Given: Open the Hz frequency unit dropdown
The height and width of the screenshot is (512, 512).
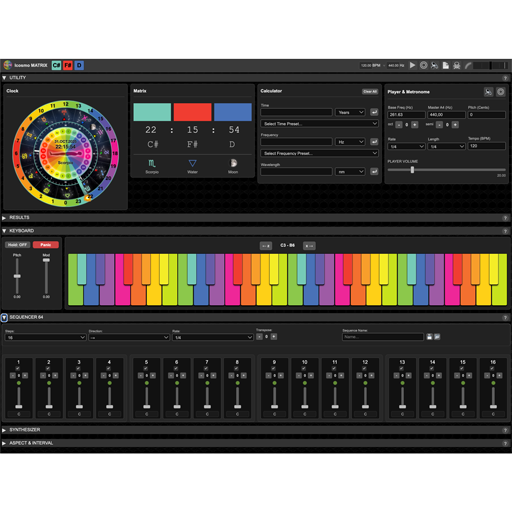Looking at the screenshot, I should pos(350,142).
